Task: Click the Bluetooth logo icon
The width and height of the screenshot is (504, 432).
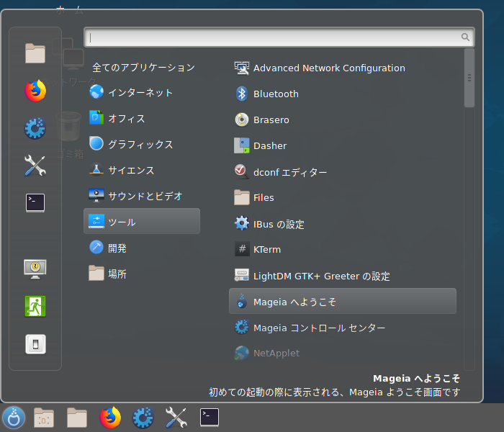Action: tap(242, 94)
